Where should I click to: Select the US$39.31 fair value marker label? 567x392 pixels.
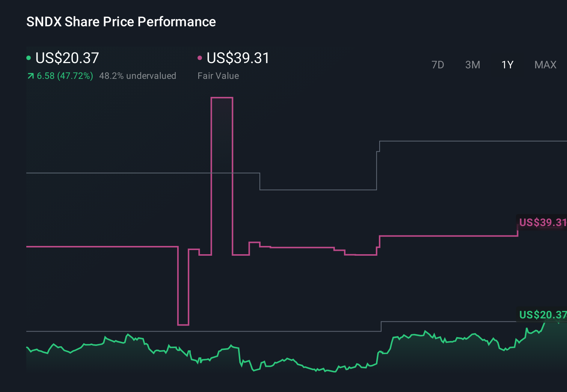click(x=542, y=222)
